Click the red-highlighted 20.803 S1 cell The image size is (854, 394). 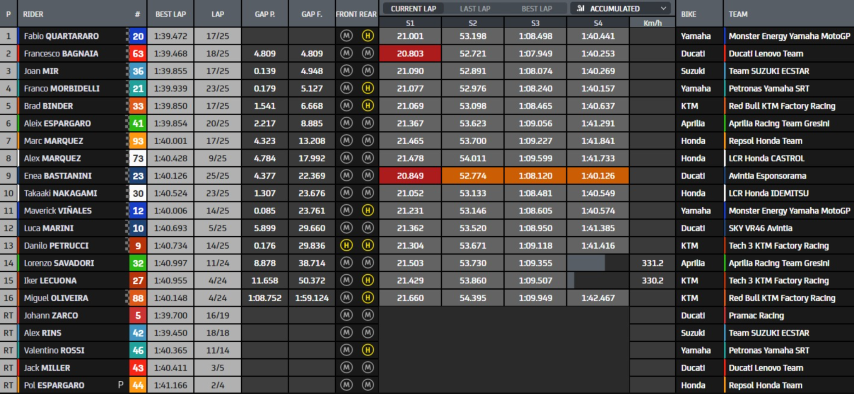coord(410,53)
